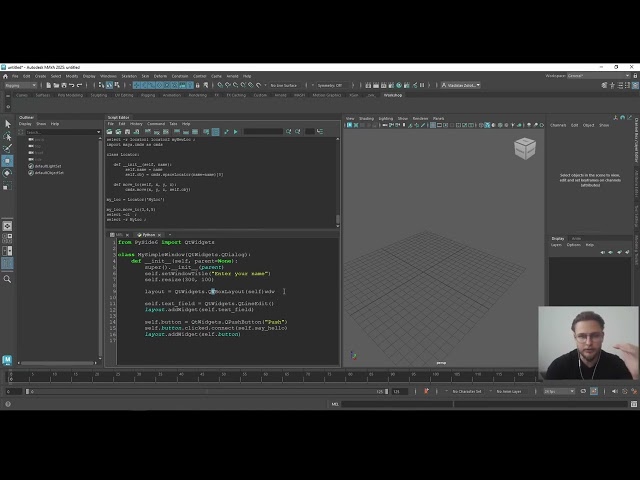Click Load Script icon in Script Editor toolbar

109,132
